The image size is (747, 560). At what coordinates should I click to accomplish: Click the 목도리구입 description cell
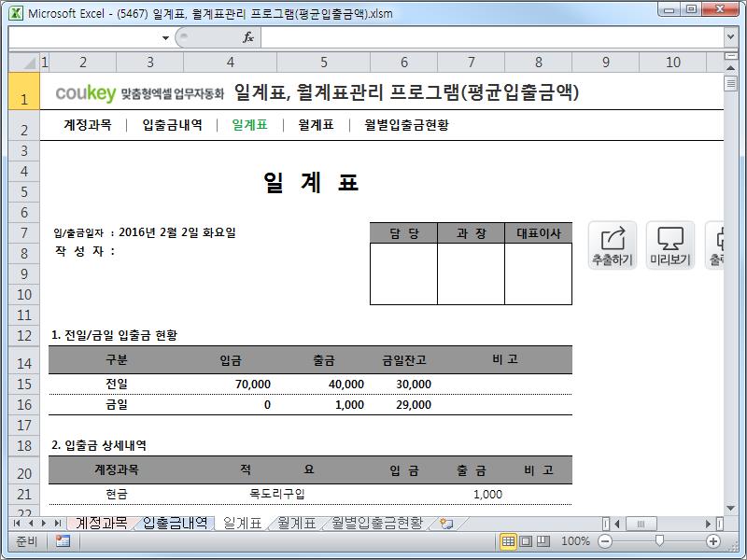point(276,494)
